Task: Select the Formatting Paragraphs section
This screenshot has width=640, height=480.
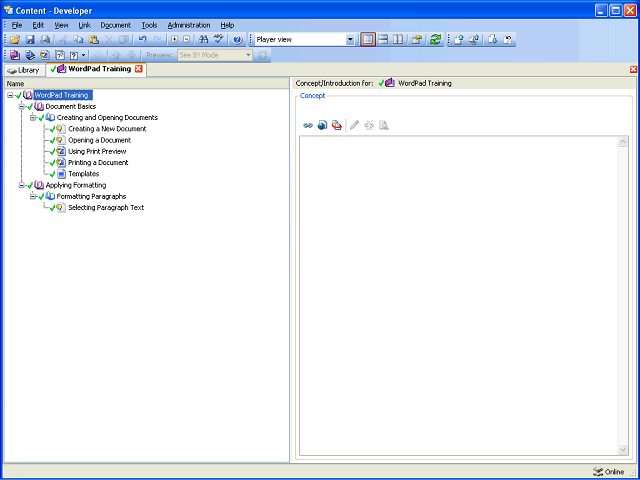Action: coord(91,196)
